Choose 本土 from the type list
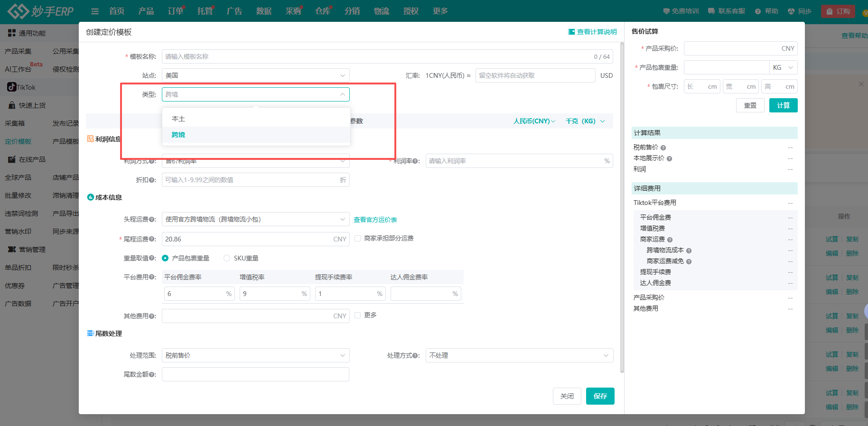The image size is (868, 426). [x=256, y=119]
